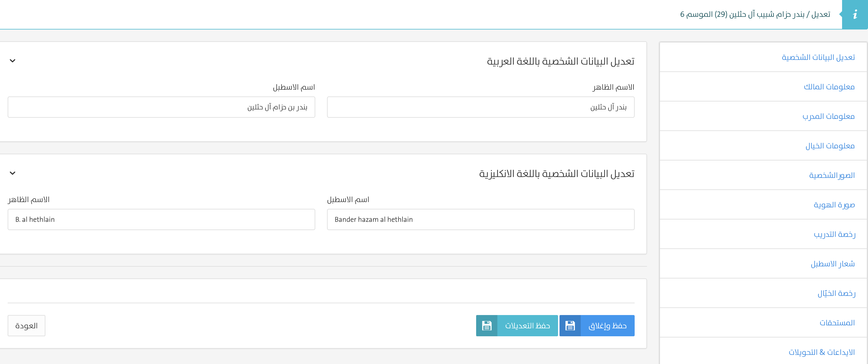Click the العودة back button
This screenshot has height=364, width=868.
coord(26,326)
